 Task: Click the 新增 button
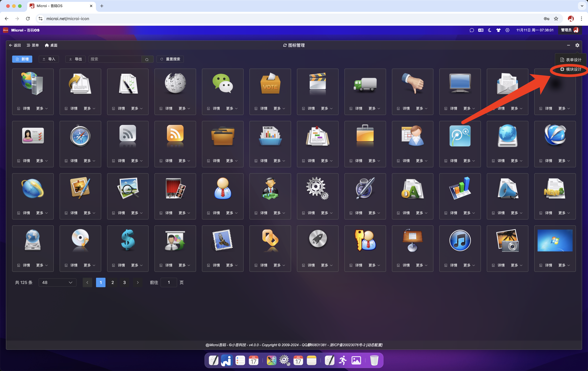point(22,59)
